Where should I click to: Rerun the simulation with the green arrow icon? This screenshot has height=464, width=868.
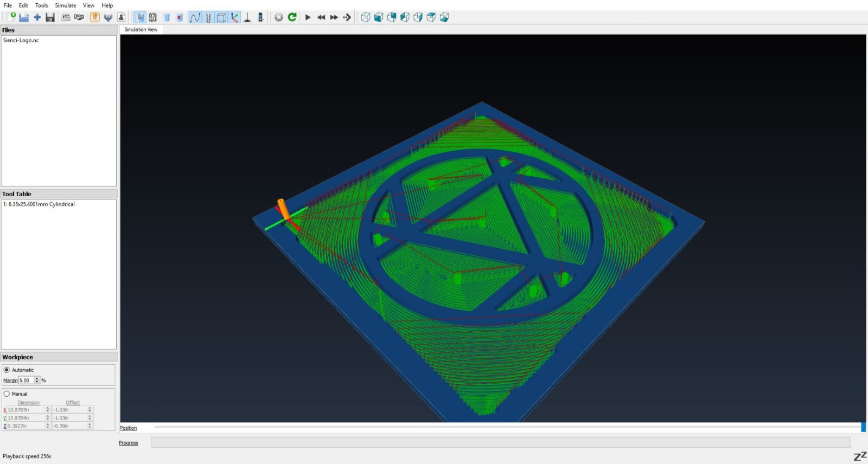coord(292,17)
